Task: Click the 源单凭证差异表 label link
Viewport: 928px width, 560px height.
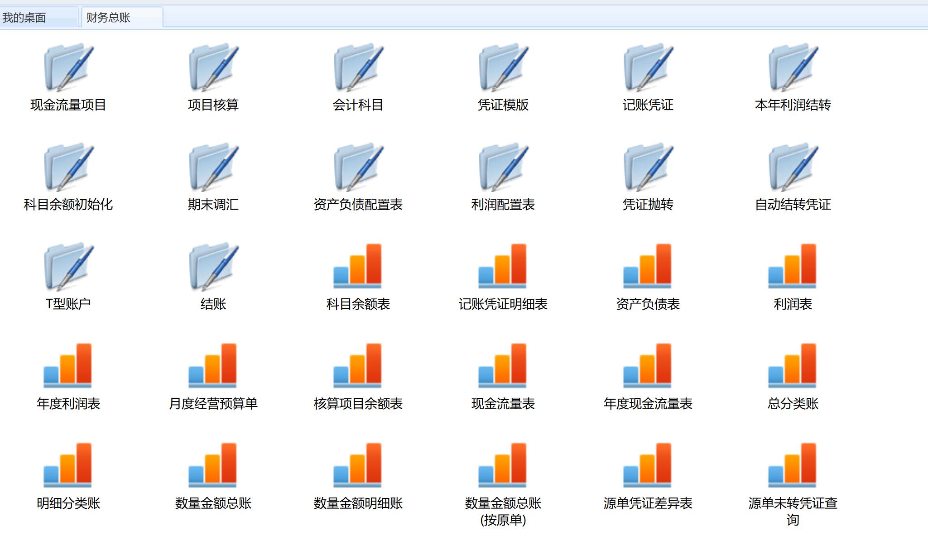Action: pyautogui.click(x=648, y=503)
